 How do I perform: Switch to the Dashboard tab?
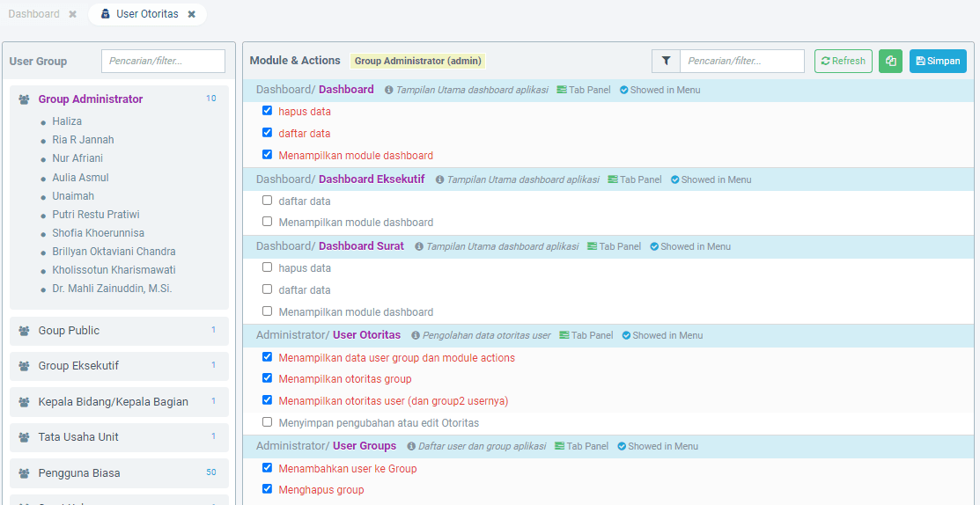pos(33,14)
